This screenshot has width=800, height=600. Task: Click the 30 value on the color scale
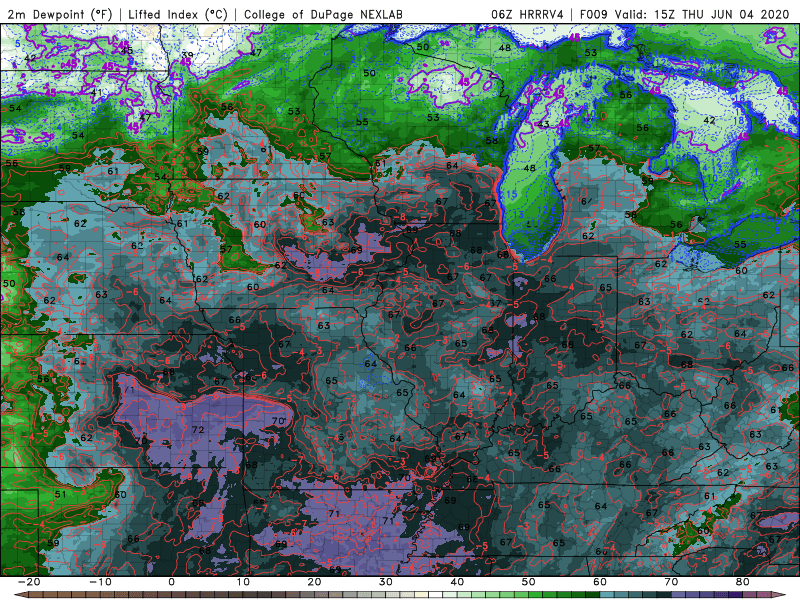(x=386, y=582)
